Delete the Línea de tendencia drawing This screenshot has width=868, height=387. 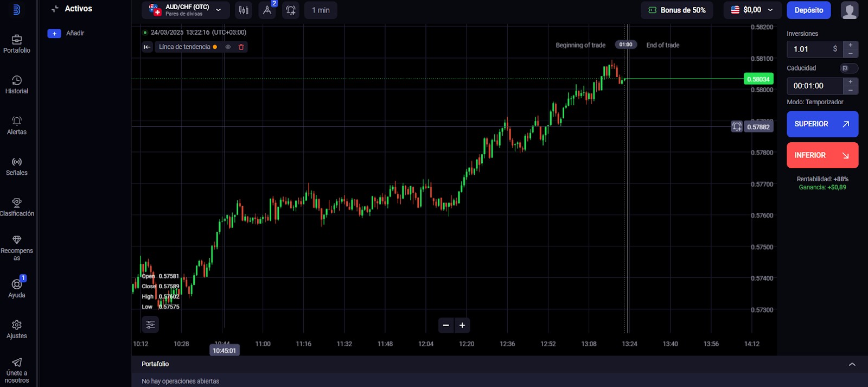(241, 47)
